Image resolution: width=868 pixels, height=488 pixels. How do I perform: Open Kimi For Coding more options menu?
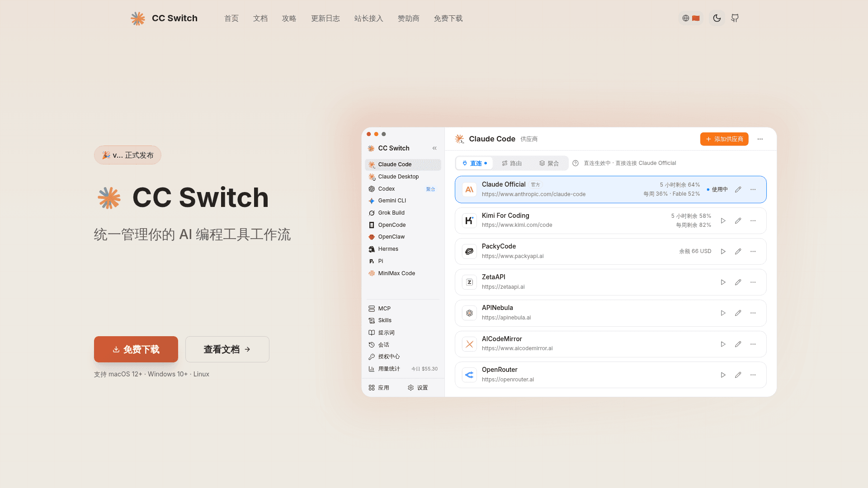coord(753,221)
